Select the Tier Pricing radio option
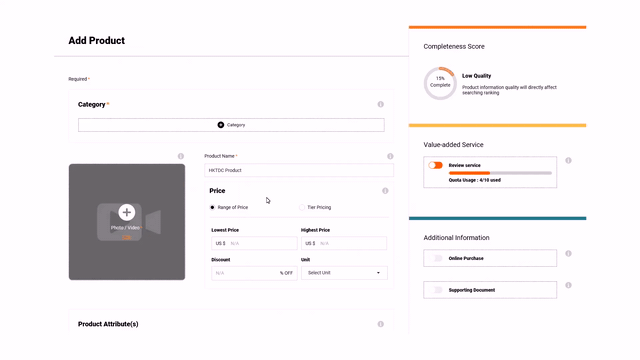 pyautogui.click(x=302, y=207)
